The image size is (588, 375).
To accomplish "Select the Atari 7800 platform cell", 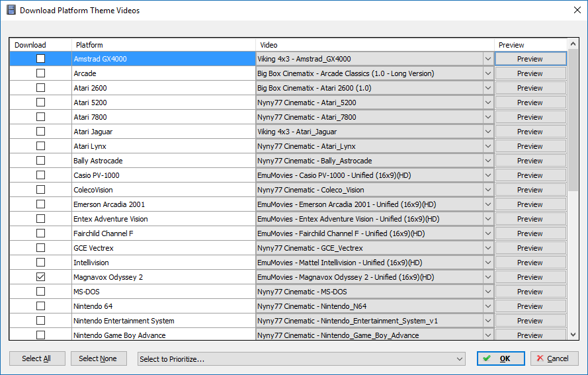I will point(163,117).
